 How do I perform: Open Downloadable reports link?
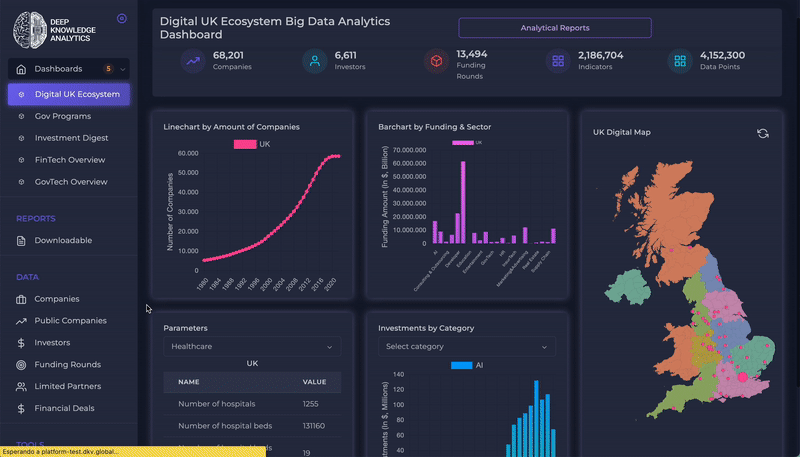63,240
